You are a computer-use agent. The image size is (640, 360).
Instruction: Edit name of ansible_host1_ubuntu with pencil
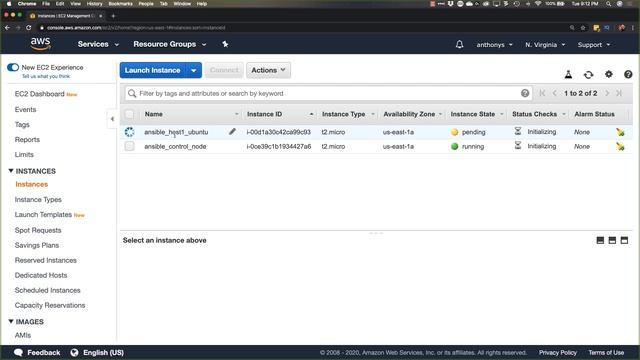click(x=232, y=131)
